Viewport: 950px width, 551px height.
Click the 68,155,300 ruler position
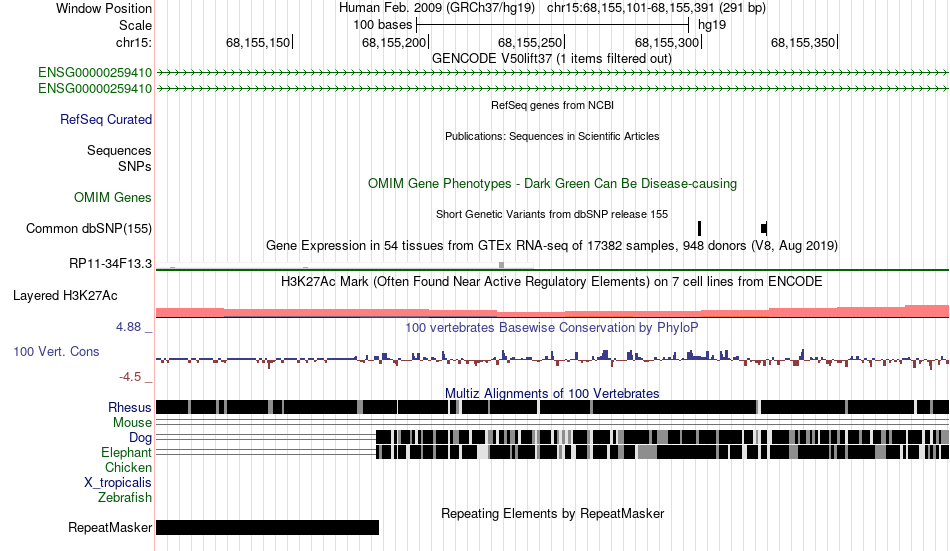point(667,42)
